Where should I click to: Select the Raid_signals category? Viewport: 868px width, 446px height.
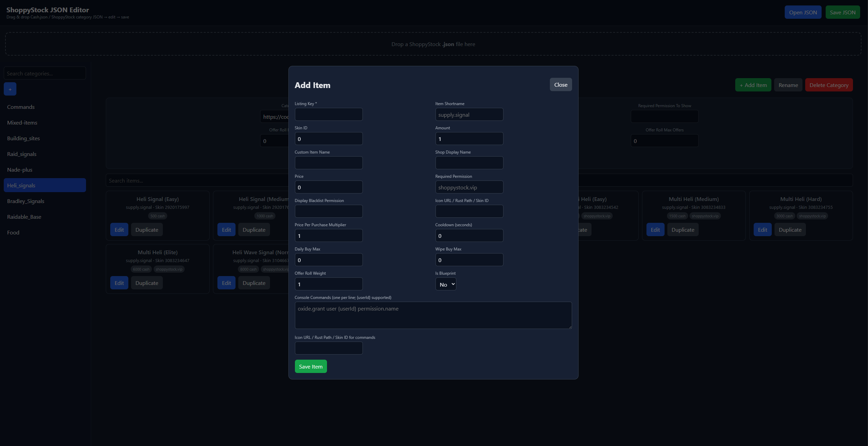45,154
